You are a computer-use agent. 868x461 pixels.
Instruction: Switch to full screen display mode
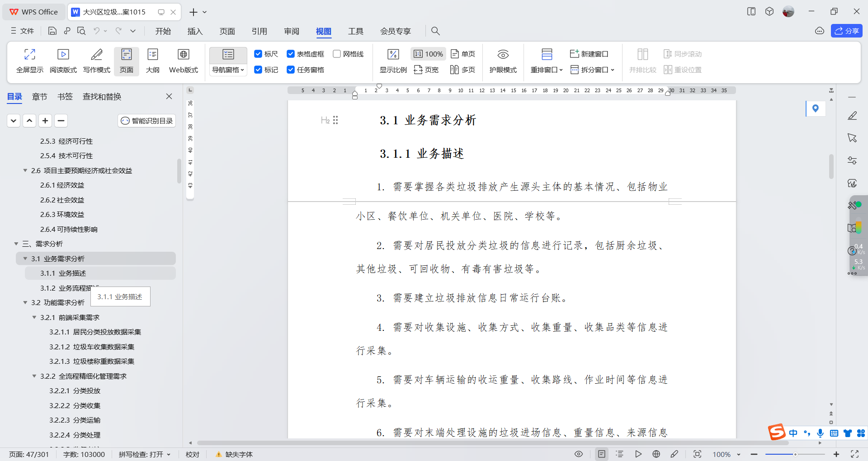click(30, 61)
